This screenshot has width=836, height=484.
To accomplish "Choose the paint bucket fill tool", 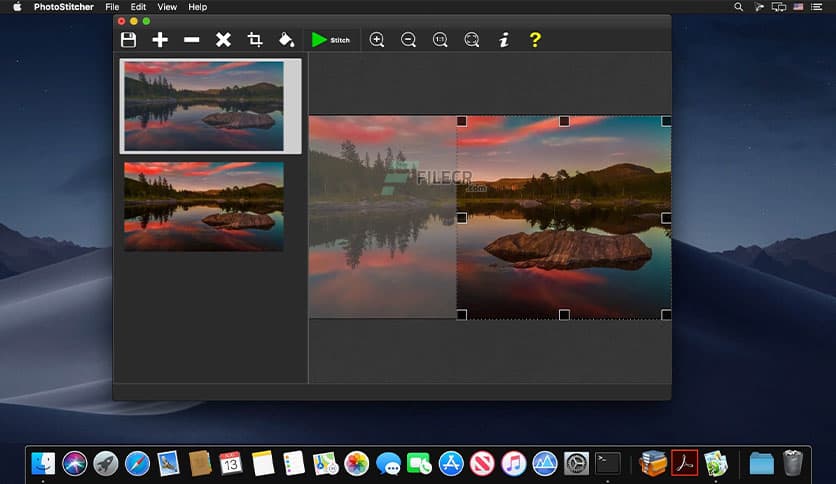I will (x=286, y=40).
